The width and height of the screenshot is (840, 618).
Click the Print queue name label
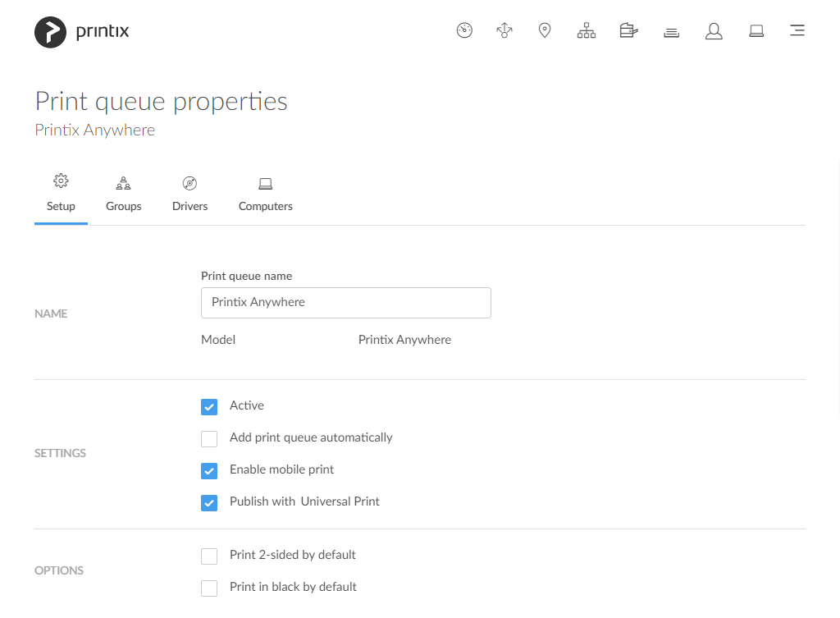(x=246, y=276)
